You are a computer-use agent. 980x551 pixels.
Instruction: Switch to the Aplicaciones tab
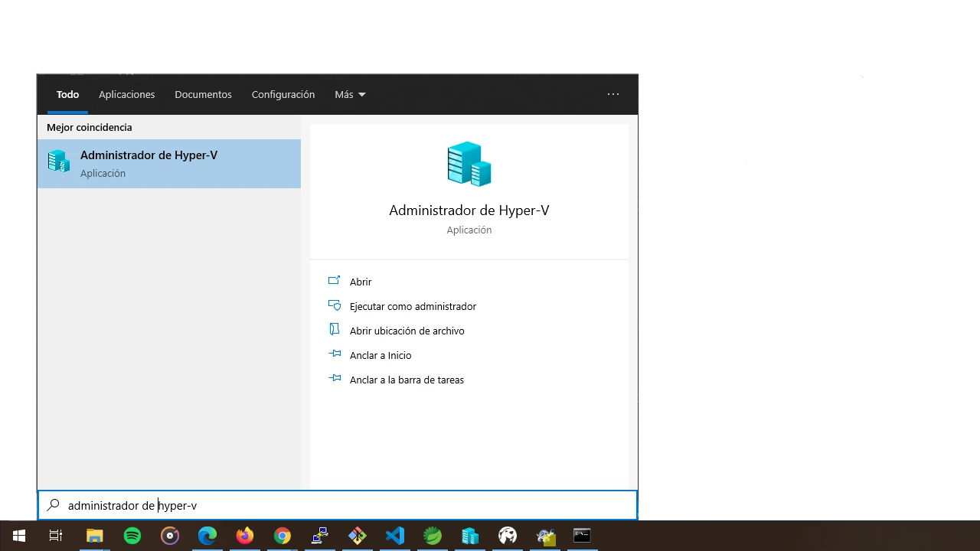click(126, 94)
